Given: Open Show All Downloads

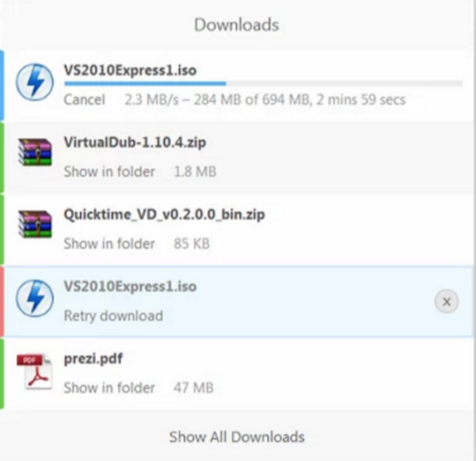Looking at the screenshot, I should coord(237,437).
